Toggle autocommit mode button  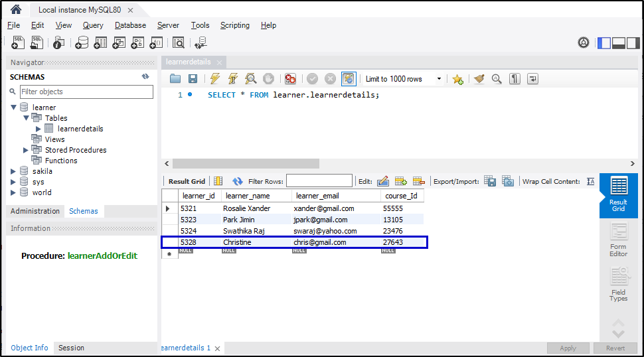349,79
